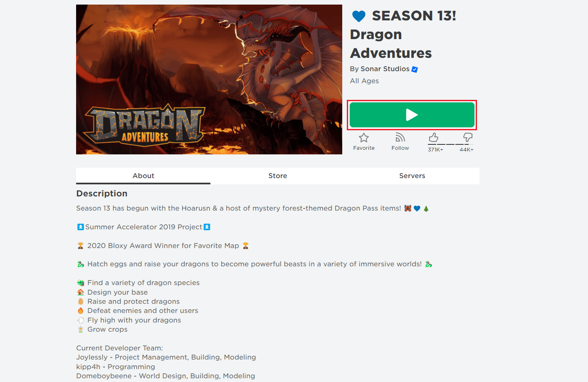This screenshot has width=588, height=382.
Task: Click the star Favorite icon
Action: click(363, 138)
